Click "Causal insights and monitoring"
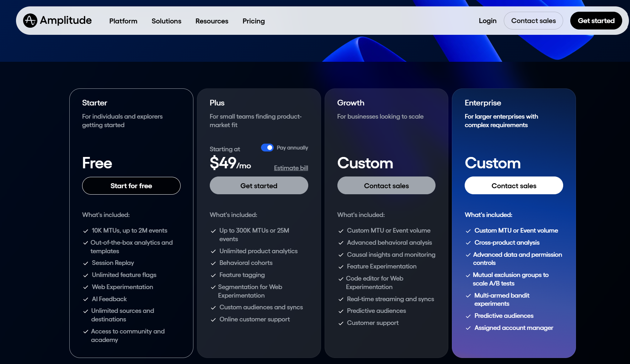Image resolution: width=630 pixels, height=364 pixels. click(391, 255)
